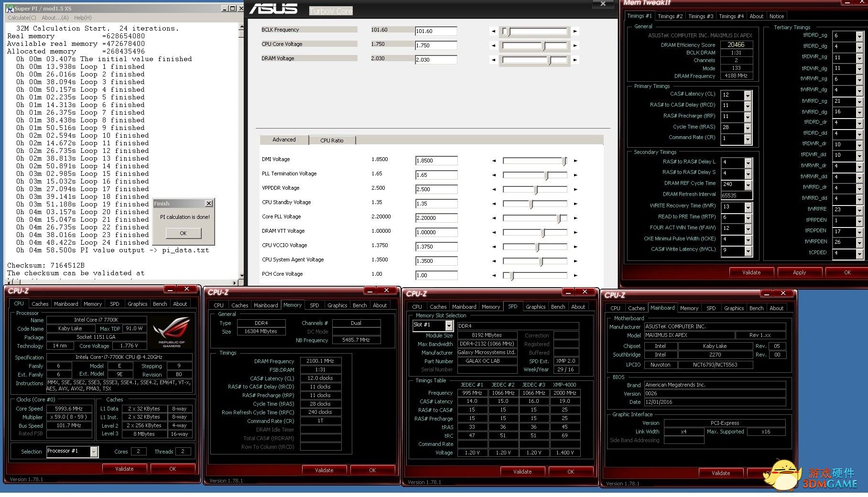Click the PCH Core Voltage slider handle
Viewport: 868px width, 497px height.
(x=511, y=276)
